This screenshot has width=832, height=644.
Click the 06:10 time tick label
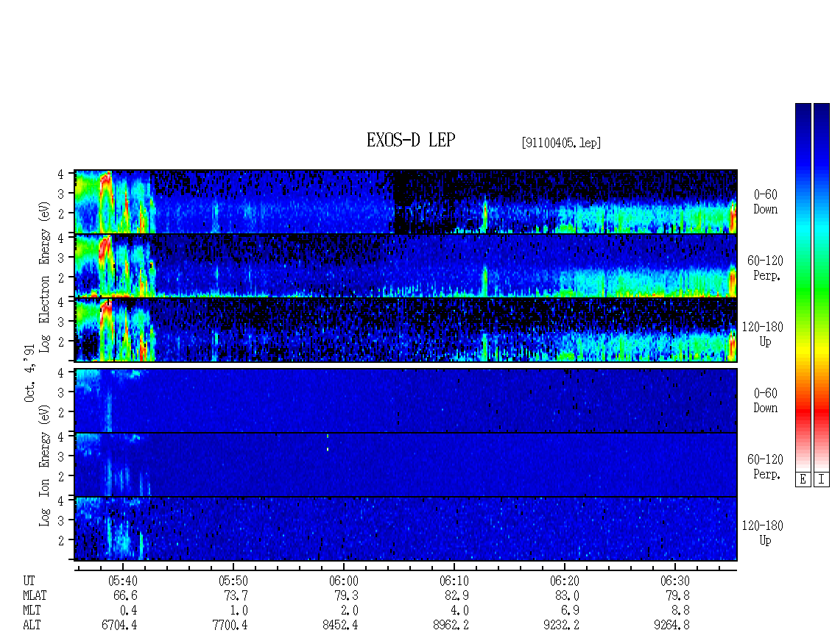454,581
